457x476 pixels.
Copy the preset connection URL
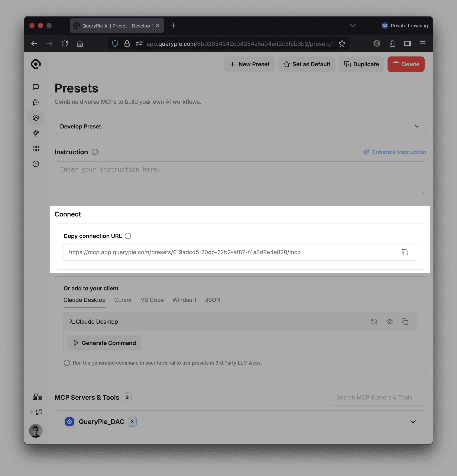tap(405, 252)
